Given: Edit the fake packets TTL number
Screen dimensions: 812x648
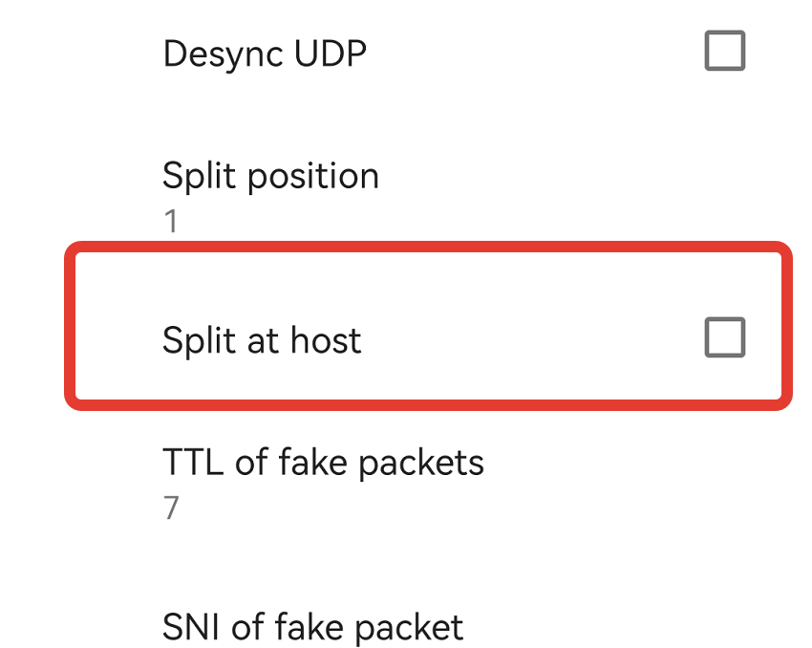Looking at the screenshot, I should pos(171,508).
